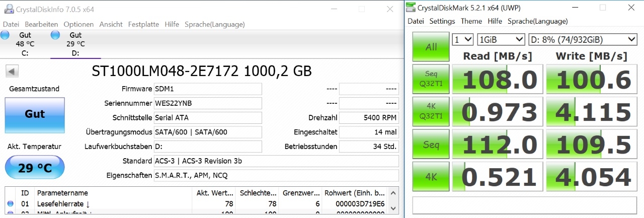This screenshot has width=644, height=218.
Task: Click the CrystalDiskMark comment text field
Action: click(525, 205)
